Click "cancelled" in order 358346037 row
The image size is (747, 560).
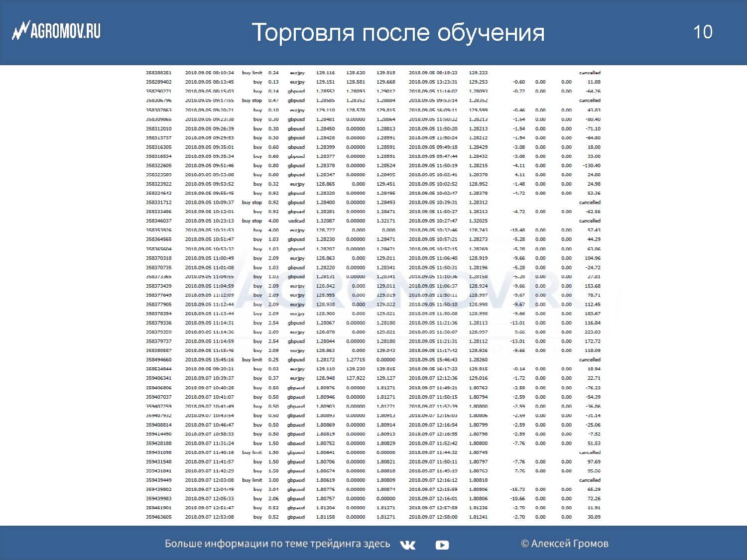pyautogui.click(x=590, y=221)
